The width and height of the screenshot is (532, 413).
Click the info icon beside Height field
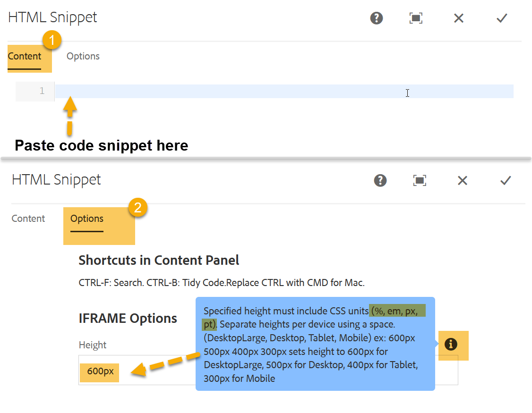[451, 345]
